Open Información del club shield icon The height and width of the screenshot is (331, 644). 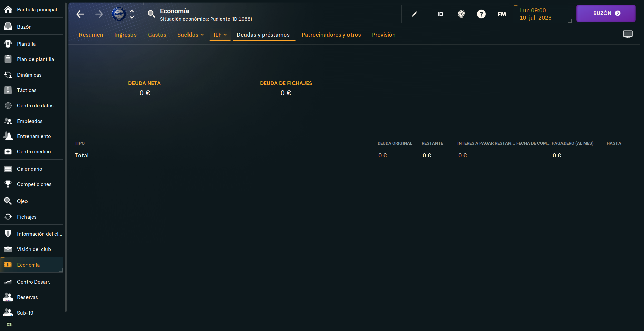point(8,234)
